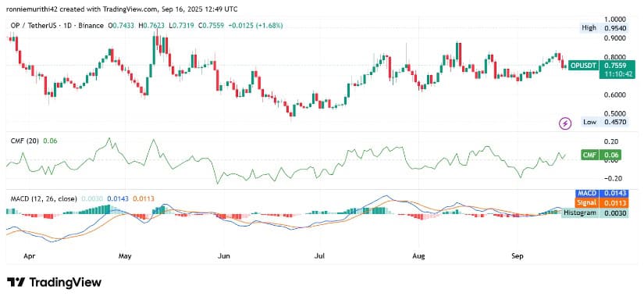
Task: Click the orange Signal 0.0113 tag
Action: [x=601, y=202]
